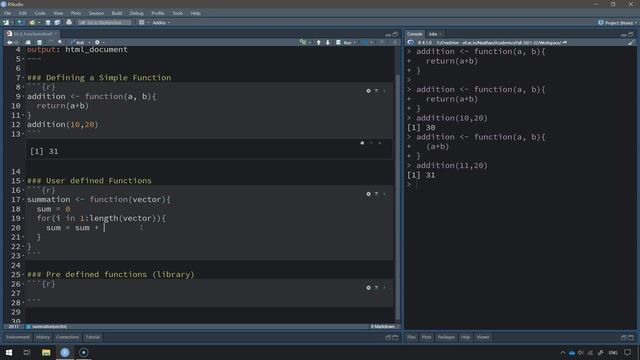Open chunk options gear for the addition chunk
The width and height of the screenshot is (640, 360).
[x=368, y=91]
